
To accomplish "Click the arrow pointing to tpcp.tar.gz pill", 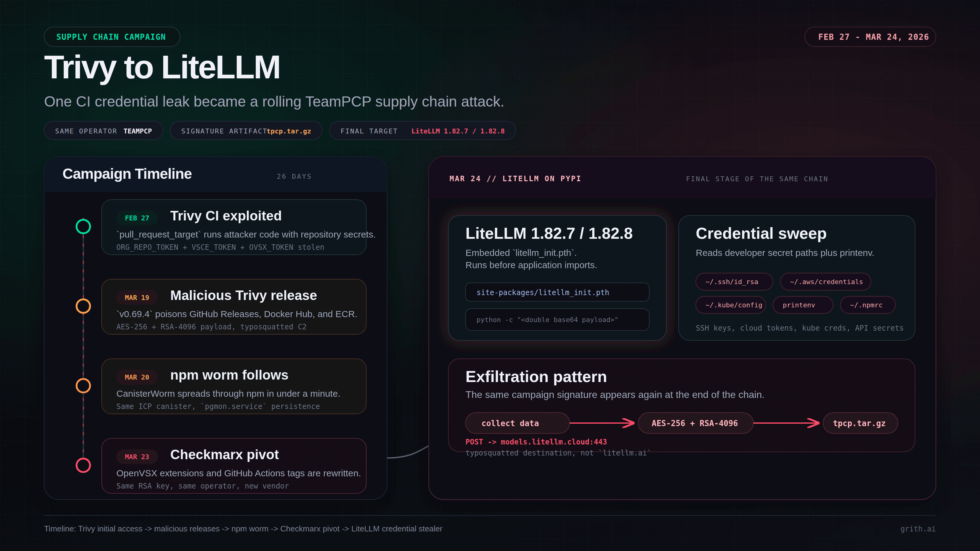I will pos(787,423).
